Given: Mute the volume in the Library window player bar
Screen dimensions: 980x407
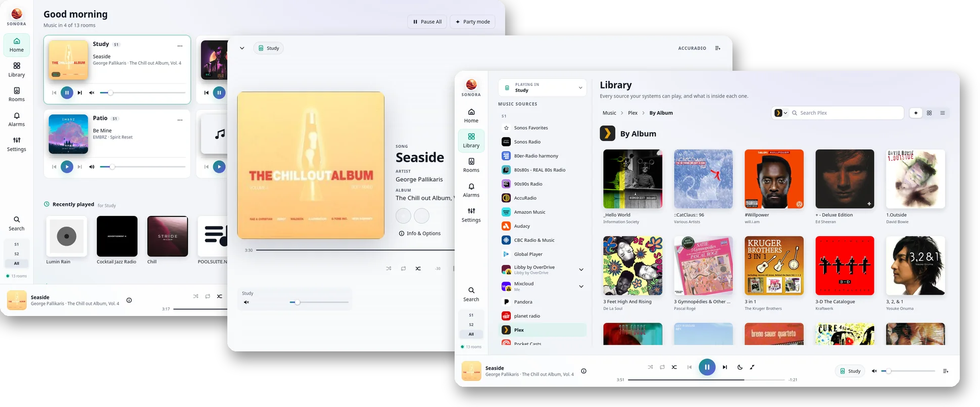Looking at the screenshot, I should (x=874, y=371).
